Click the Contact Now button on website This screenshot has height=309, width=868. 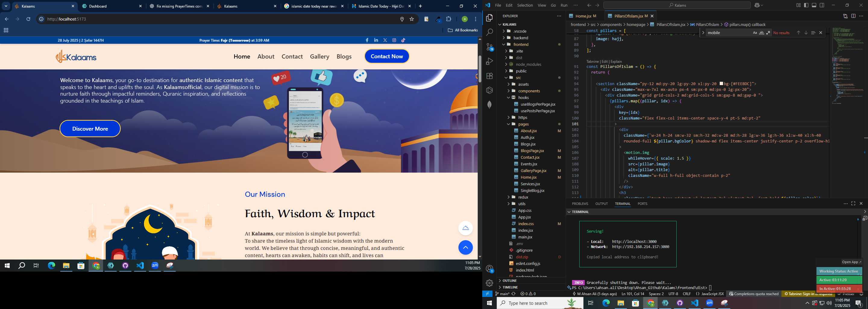[x=386, y=56]
